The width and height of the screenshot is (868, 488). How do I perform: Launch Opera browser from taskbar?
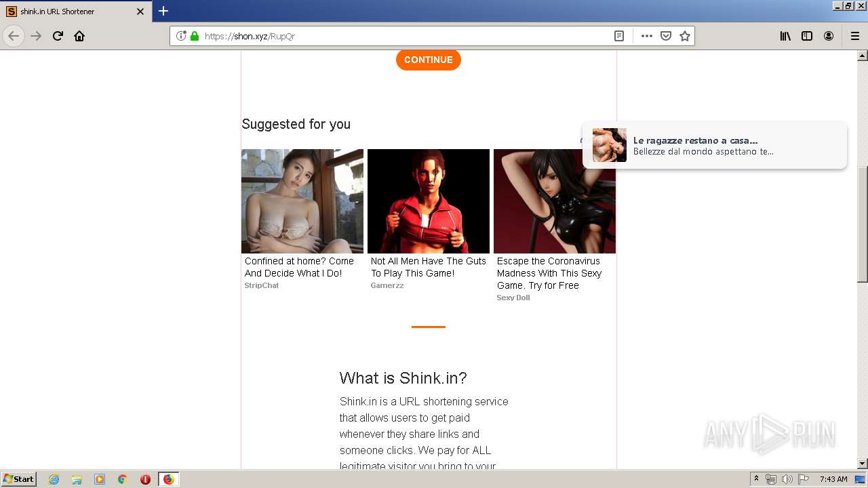pos(145,479)
